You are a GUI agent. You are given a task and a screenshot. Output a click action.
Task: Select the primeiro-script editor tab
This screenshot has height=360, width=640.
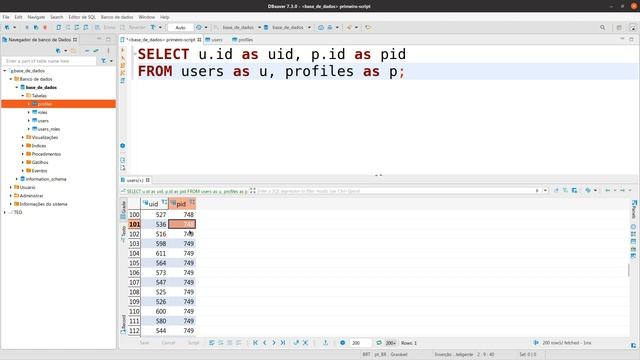(x=161, y=40)
